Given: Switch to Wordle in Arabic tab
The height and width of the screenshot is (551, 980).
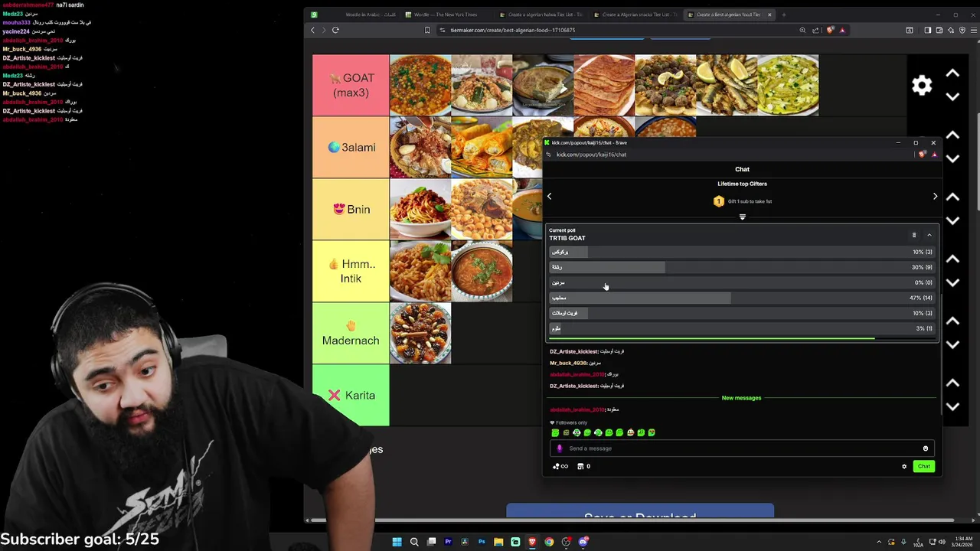Looking at the screenshot, I should click(354, 15).
